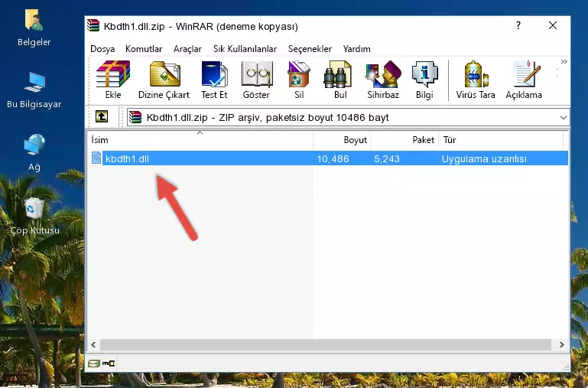588x388 pixels.
Task: Click the drive icon in status bar
Action: pyautogui.click(x=93, y=364)
